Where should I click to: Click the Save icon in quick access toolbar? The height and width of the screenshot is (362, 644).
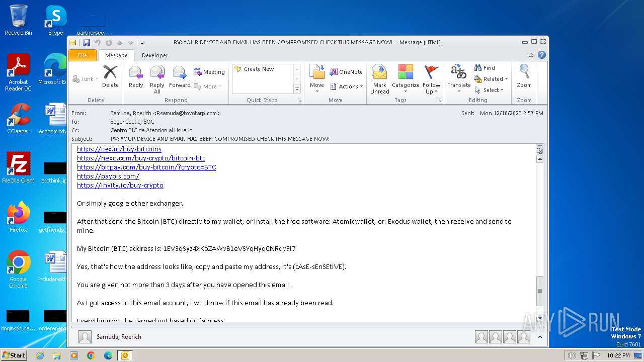point(87,43)
